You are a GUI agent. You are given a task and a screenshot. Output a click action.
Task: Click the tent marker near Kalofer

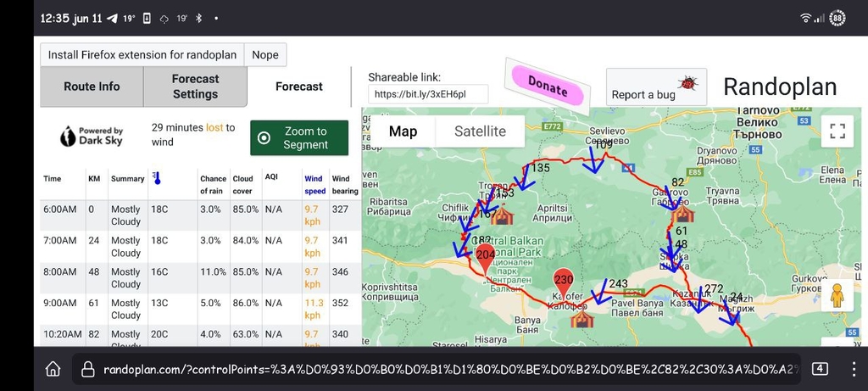(x=581, y=318)
